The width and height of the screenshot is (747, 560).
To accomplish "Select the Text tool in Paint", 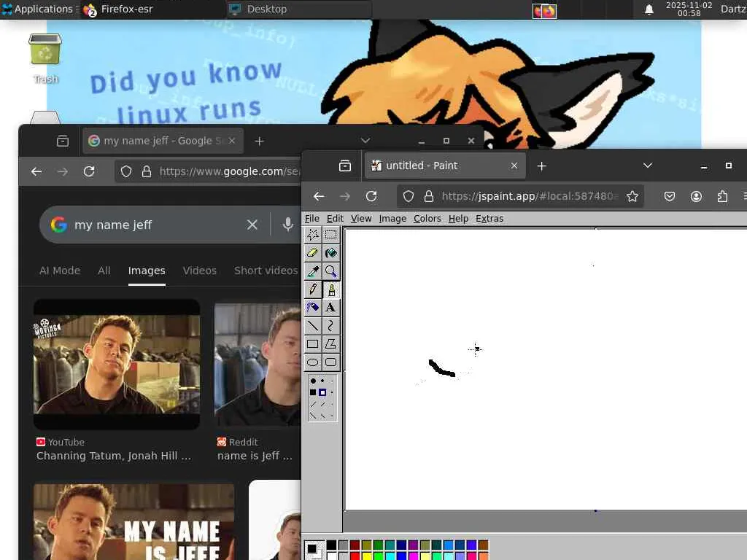I will point(330,307).
